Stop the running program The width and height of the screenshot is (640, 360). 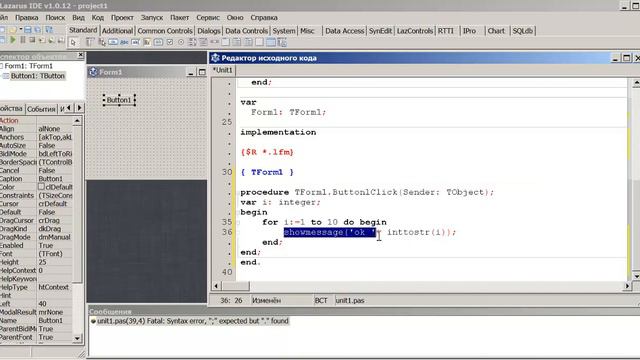pyautogui.click(x=32, y=40)
